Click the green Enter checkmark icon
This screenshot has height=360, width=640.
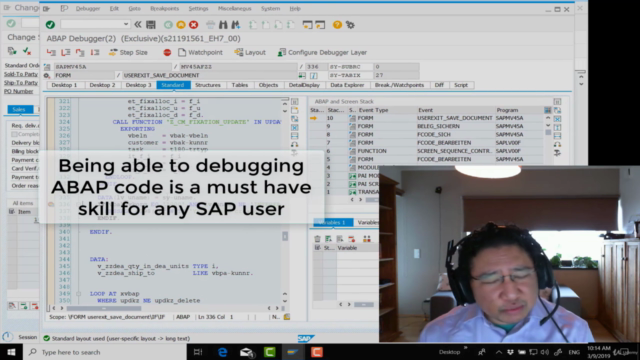pos(50,25)
